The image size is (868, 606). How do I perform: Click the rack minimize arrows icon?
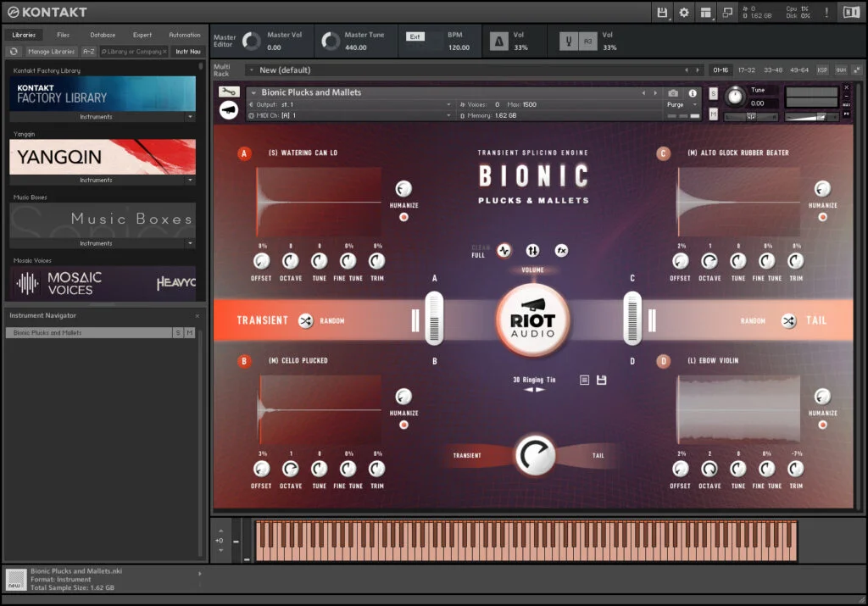[x=857, y=69]
